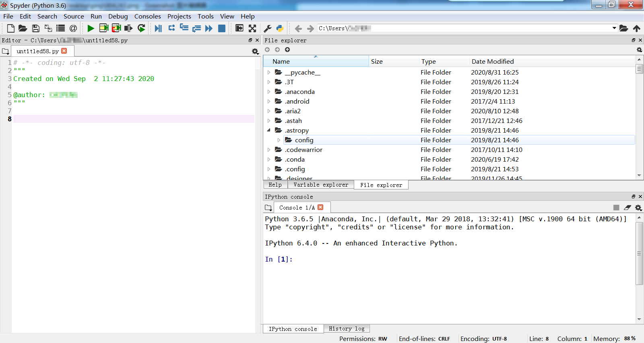
Task: Open the file list management icon
Action: [x=60, y=28]
